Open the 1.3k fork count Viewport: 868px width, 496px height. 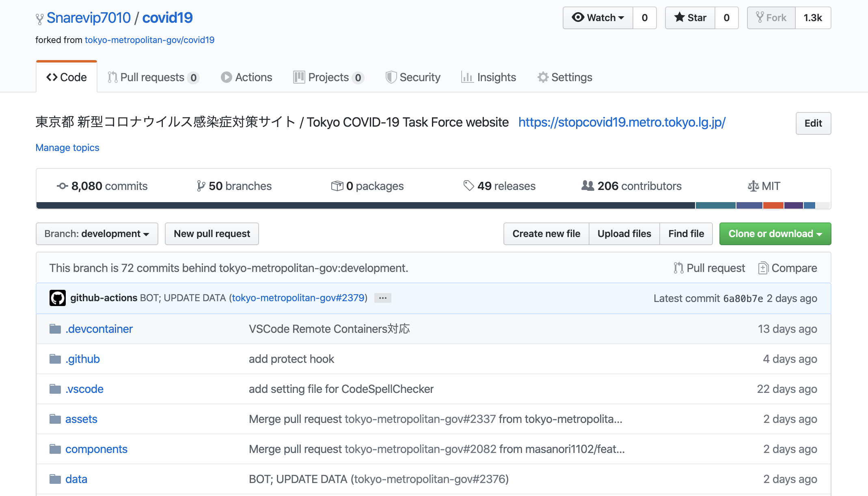click(813, 18)
